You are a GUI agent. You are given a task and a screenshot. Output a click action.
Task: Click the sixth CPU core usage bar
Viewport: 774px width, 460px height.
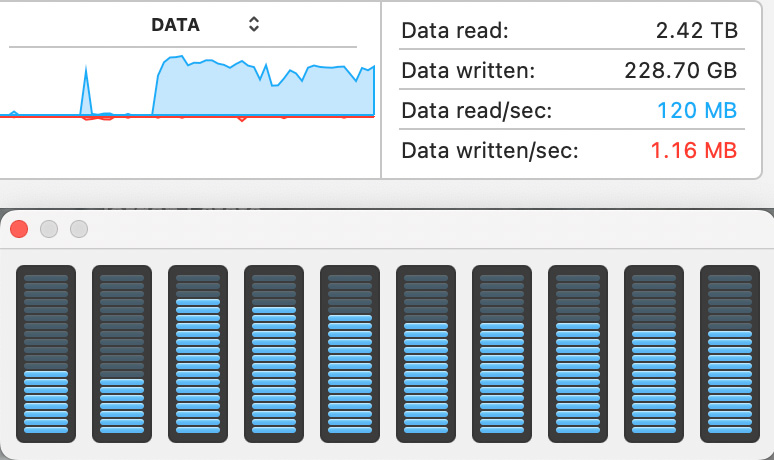coord(426,354)
